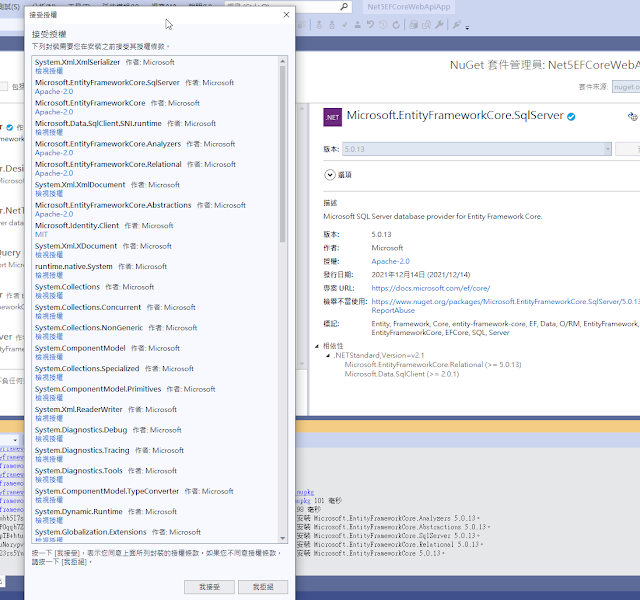Click the magnifier search-in-files toolbar icon
Screen dimensions: 640x600
click(x=426, y=25)
